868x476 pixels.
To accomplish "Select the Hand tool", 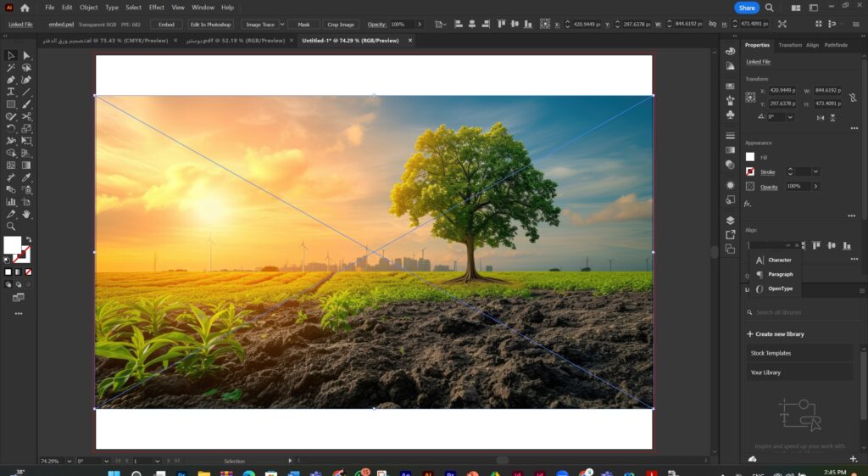I will coord(26,215).
